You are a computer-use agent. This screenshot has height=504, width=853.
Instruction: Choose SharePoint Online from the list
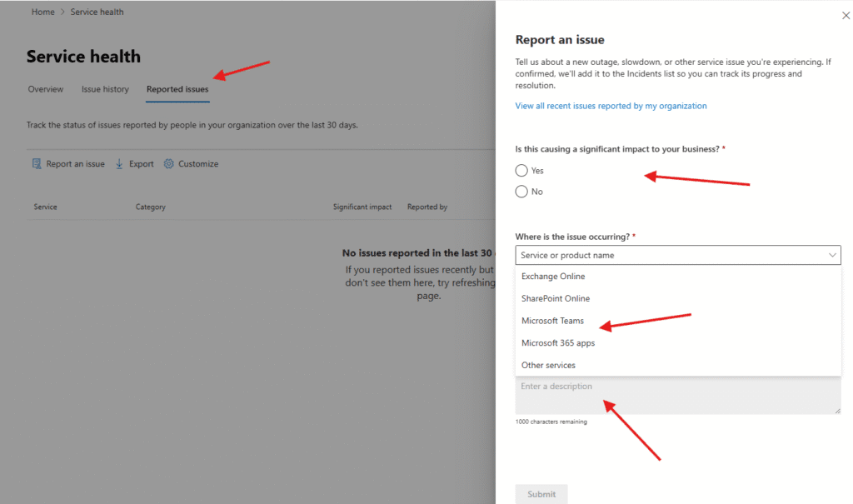(x=555, y=298)
